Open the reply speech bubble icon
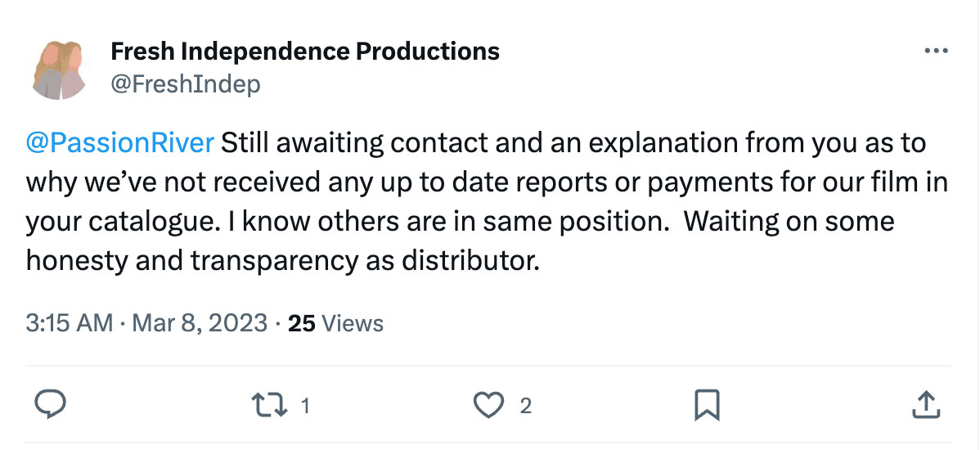This screenshot has height=450, width=980. [x=49, y=405]
